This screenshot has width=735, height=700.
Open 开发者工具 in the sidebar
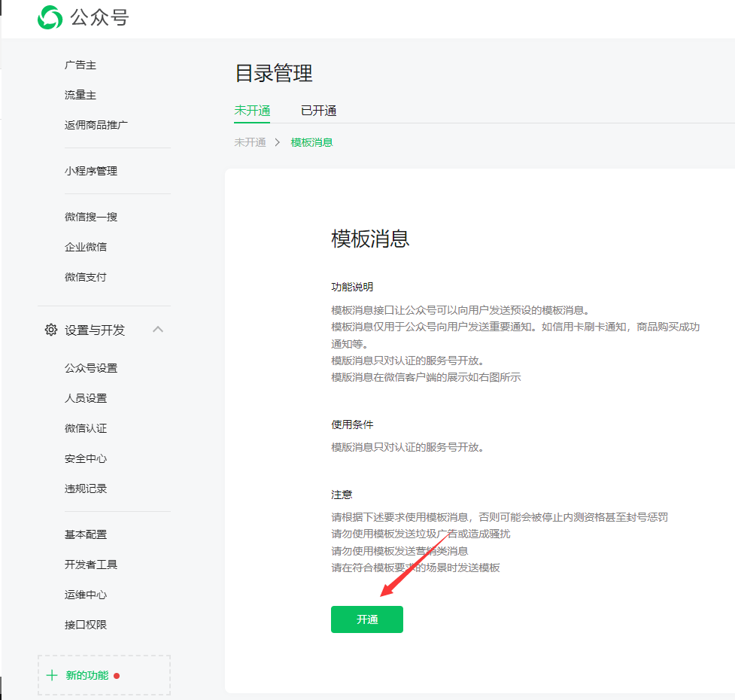point(91,565)
